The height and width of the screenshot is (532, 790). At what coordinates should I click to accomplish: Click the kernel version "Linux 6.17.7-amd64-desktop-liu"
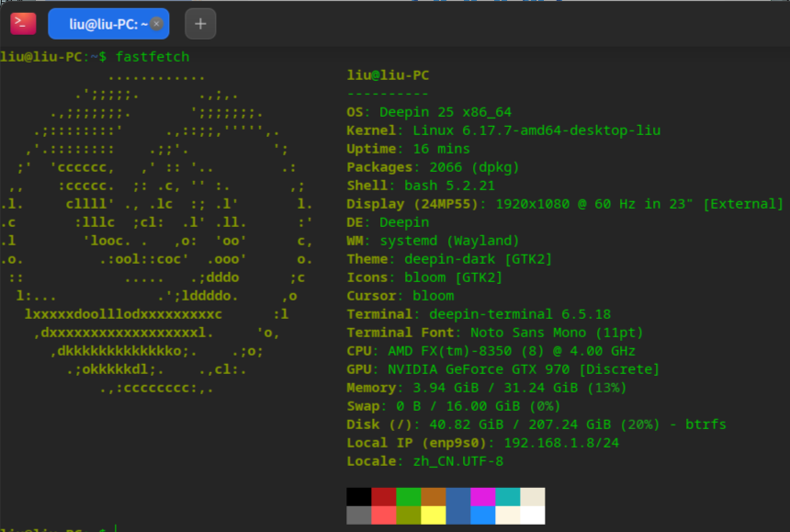coord(536,130)
